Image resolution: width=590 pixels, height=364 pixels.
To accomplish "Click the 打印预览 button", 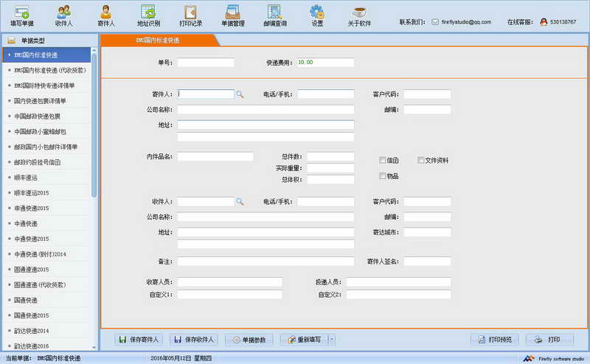I will 495,340.
